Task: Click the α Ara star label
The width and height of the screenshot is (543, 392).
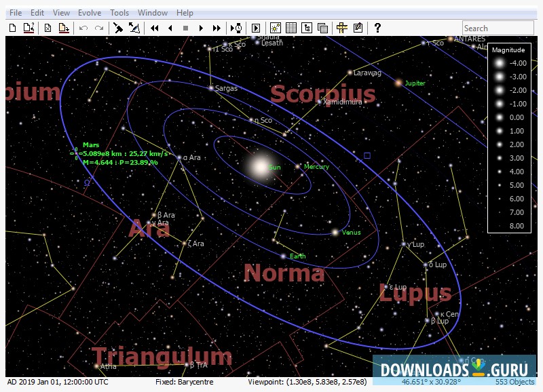Action: pos(192,157)
